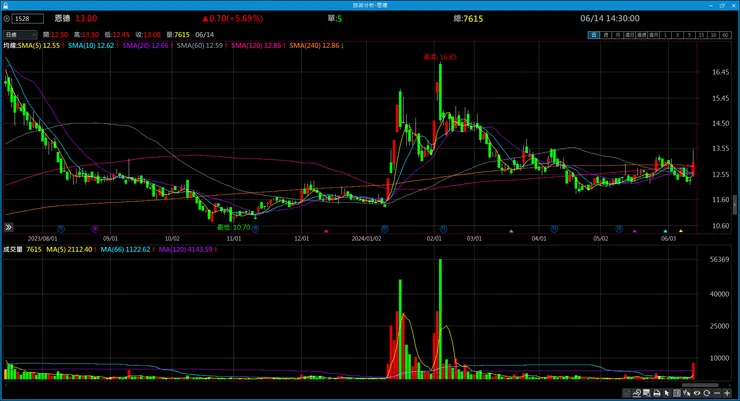Click the volume MA(120) 4143.59 label
The width and height of the screenshot is (740, 401).
coord(186,249)
